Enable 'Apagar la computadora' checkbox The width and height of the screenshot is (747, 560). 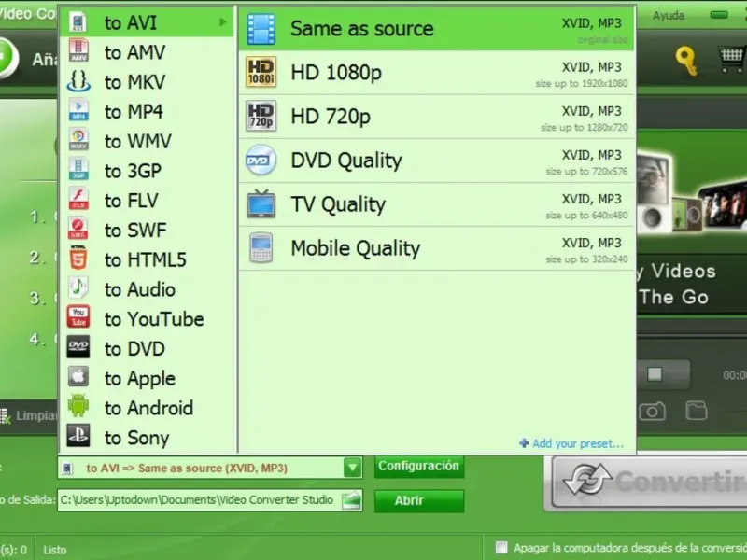tap(501, 547)
